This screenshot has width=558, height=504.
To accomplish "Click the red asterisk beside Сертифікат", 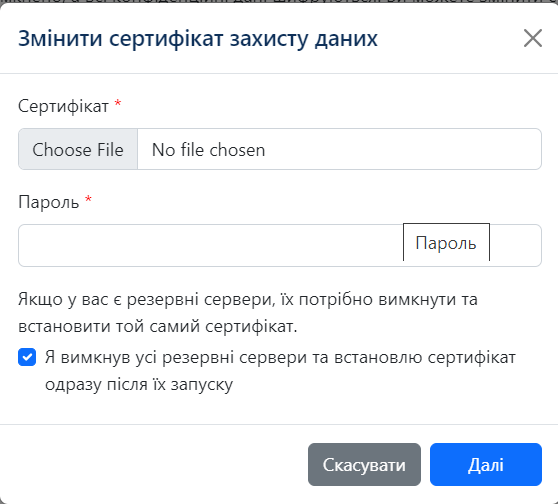I will [118, 104].
